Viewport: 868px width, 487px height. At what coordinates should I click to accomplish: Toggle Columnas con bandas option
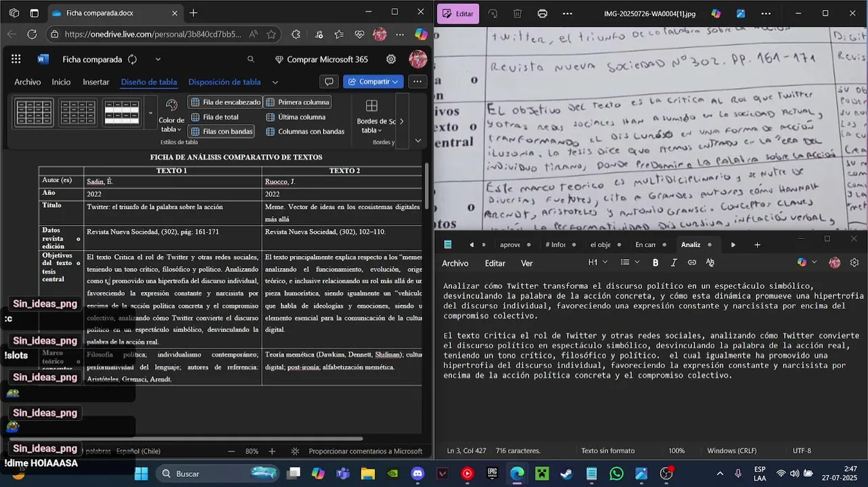[x=305, y=131]
